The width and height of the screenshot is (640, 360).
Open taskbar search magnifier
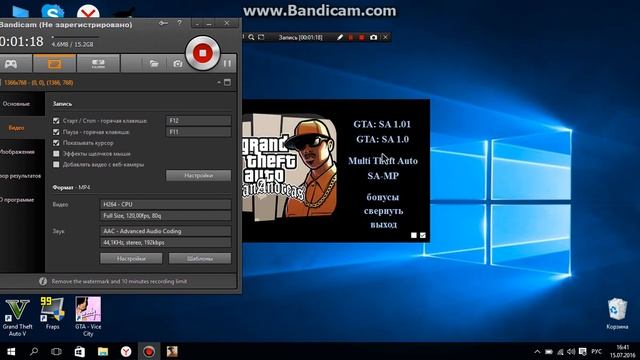click(34, 351)
